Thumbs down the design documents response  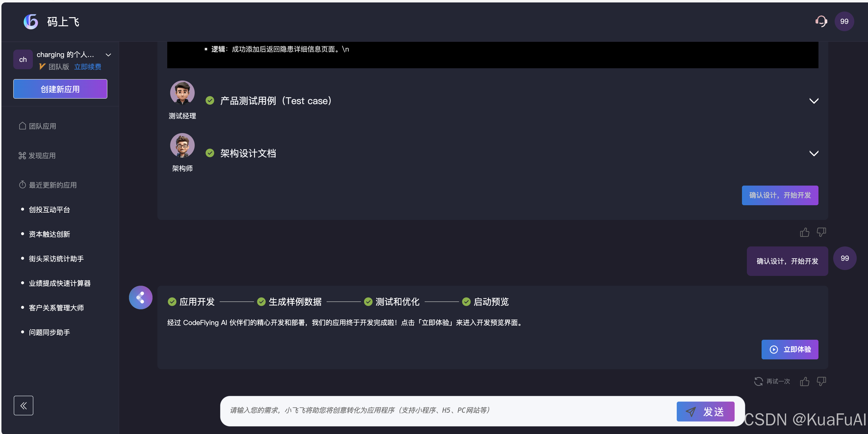pyautogui.click(x=821, y=232)
